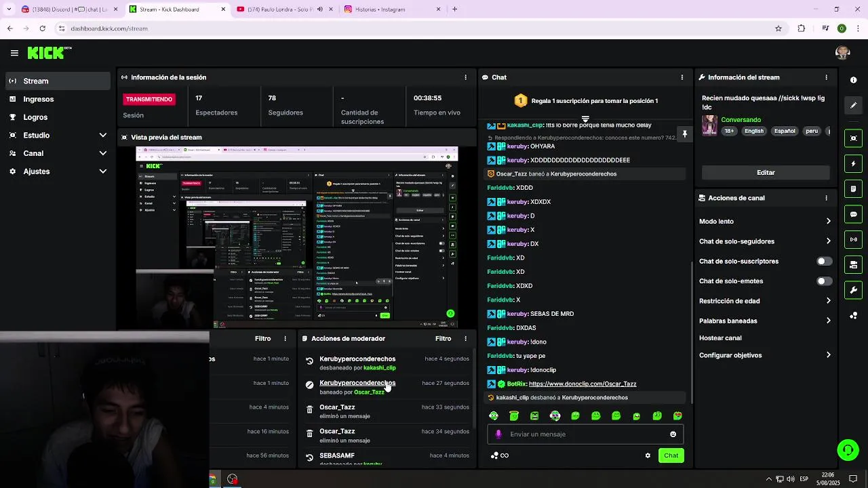
Task: Select Stream in left navigation
Action: pos(58,81)
